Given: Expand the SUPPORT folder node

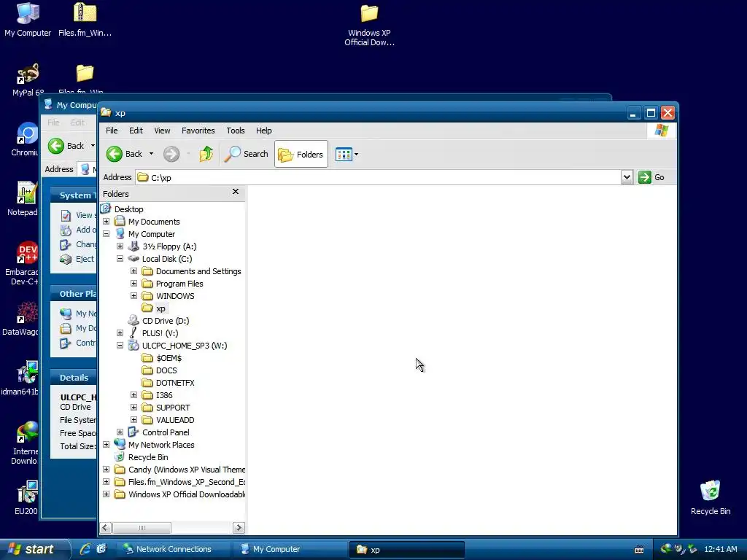Looking at the screenshot, I should pos(134,407).
